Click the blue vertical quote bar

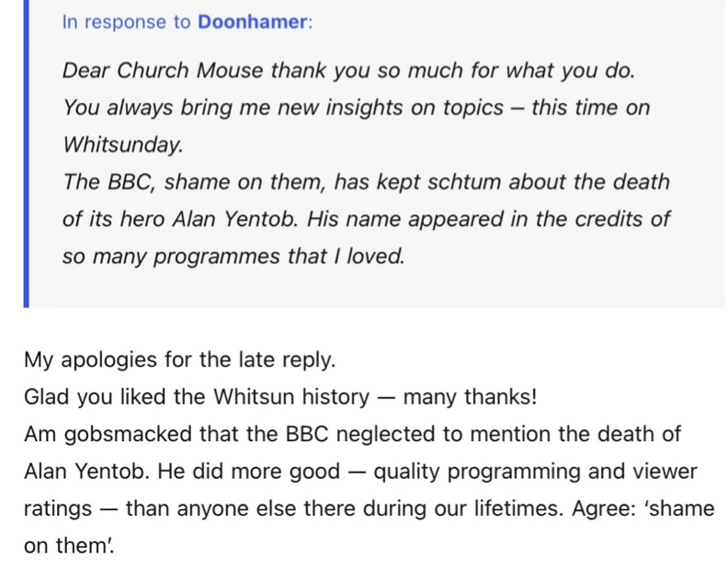pyautogui.click(x=27, y=154)
